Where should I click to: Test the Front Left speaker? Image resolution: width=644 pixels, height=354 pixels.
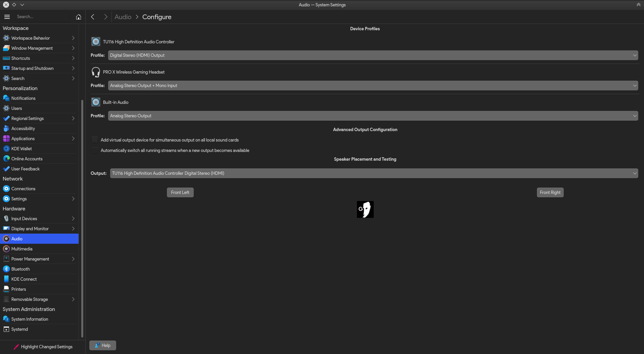(180, 192)
